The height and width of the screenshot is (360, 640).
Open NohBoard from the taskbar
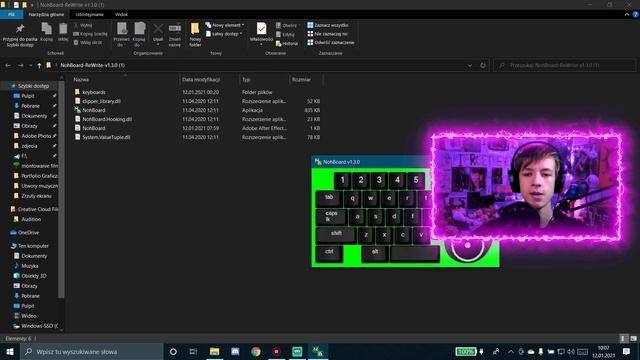(318, 351)
